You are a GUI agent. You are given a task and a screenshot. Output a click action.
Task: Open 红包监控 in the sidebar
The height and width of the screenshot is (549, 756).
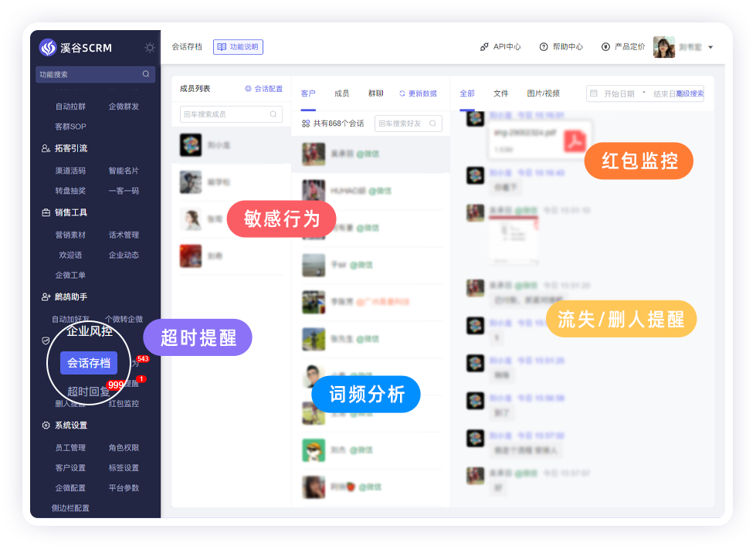coord(124,403)
